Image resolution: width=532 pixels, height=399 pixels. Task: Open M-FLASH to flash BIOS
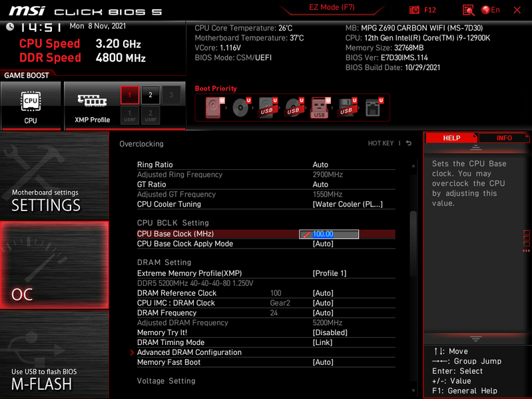[55, 354]
